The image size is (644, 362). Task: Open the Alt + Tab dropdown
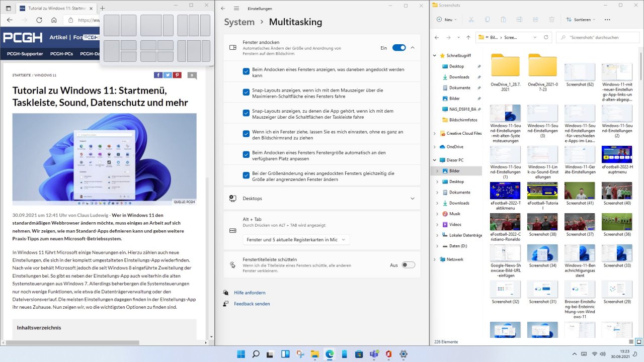coord(296,240)
